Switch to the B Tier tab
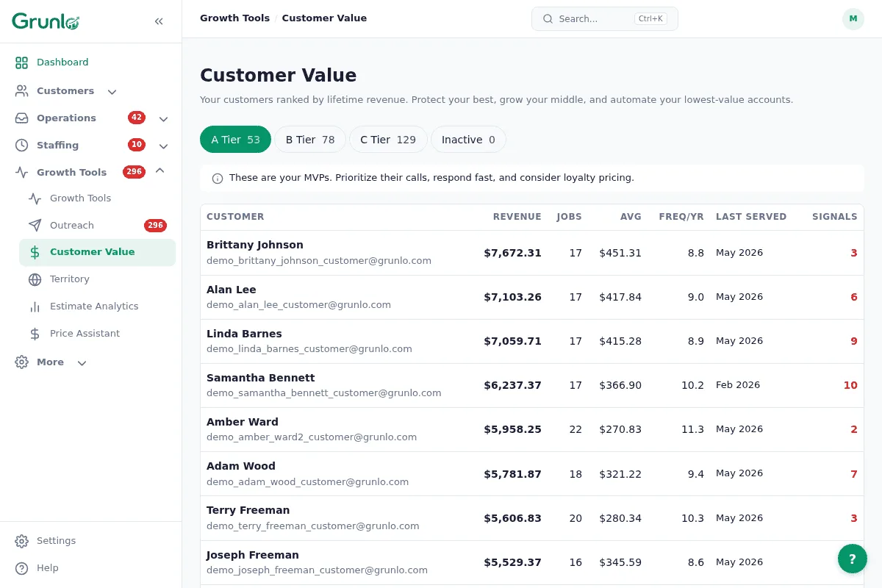882x588 pixels. click(x=310, y=140)
